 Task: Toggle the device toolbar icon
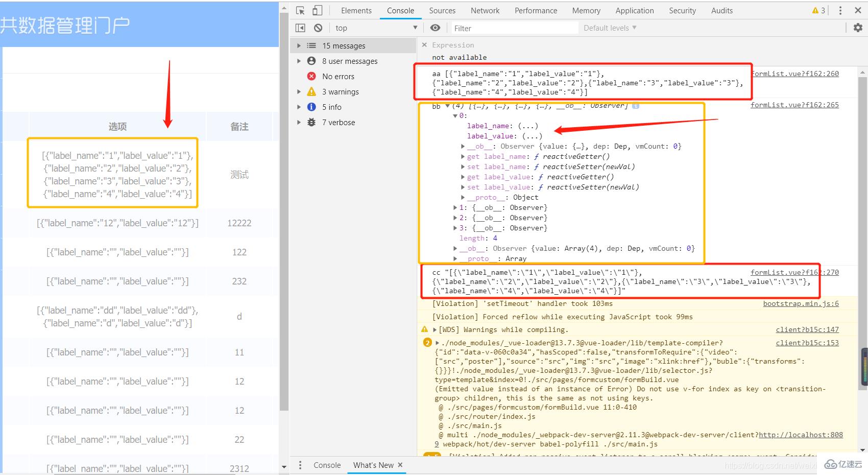point(317,10)
